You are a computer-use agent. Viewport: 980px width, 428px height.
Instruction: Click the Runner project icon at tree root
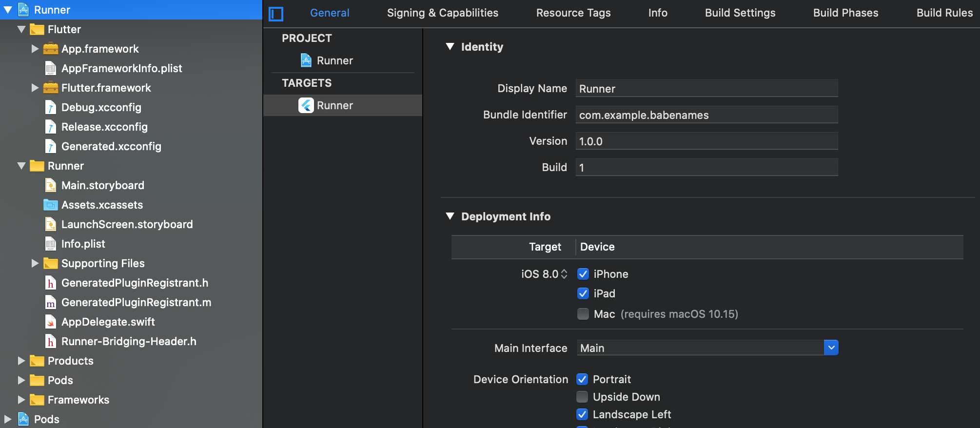tap(23, 10)
